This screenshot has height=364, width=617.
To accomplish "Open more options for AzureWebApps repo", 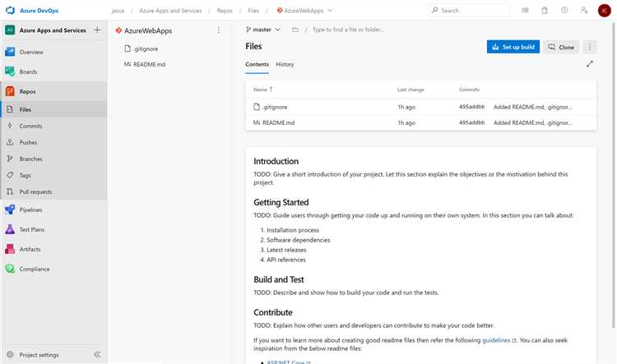I will click(x=219, y=30).
